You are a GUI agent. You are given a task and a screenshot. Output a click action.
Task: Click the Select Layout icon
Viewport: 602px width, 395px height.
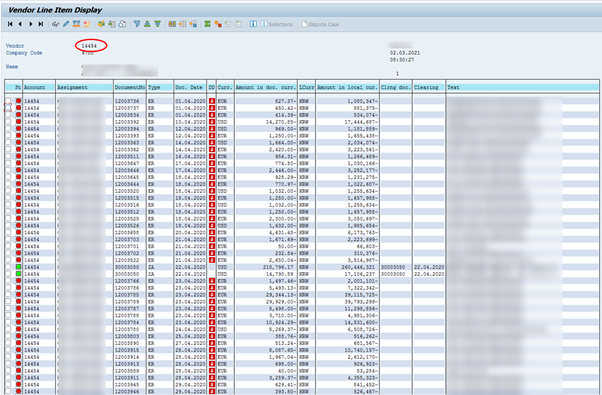point(183,24)
